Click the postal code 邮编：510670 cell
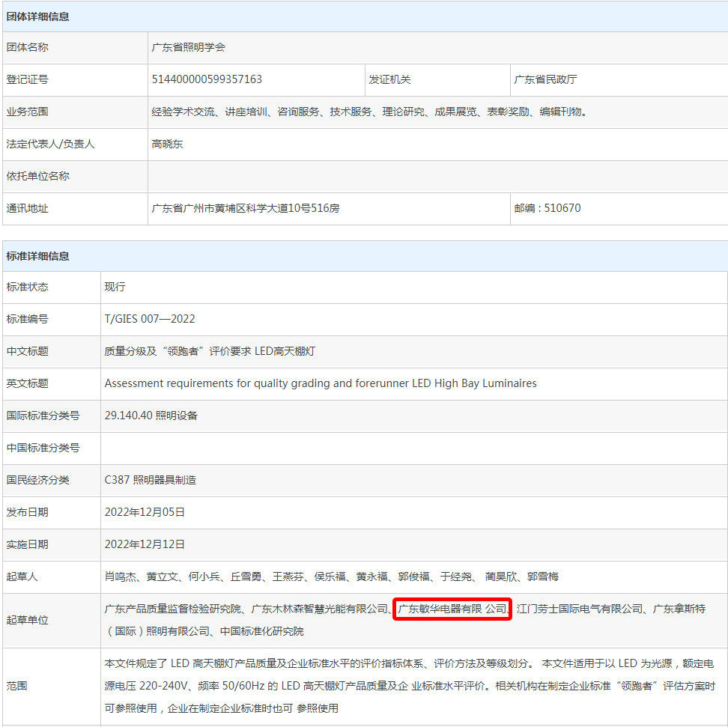 (547, 208)
